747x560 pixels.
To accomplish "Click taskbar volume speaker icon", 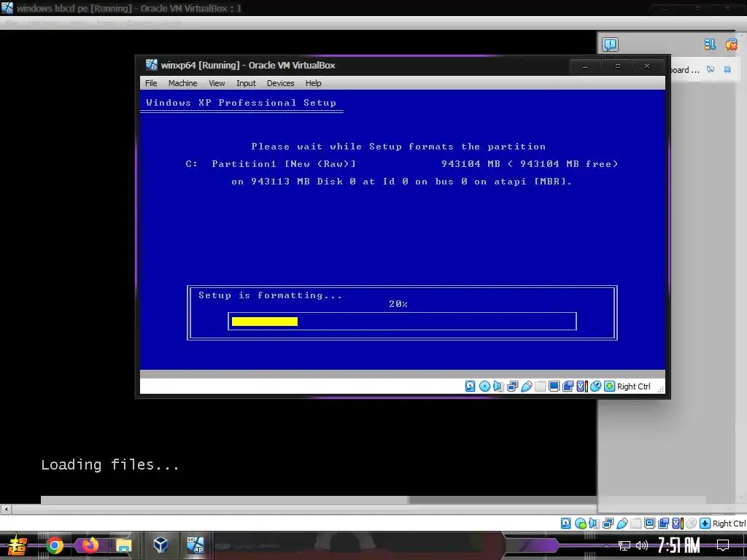I will (642, 545).
